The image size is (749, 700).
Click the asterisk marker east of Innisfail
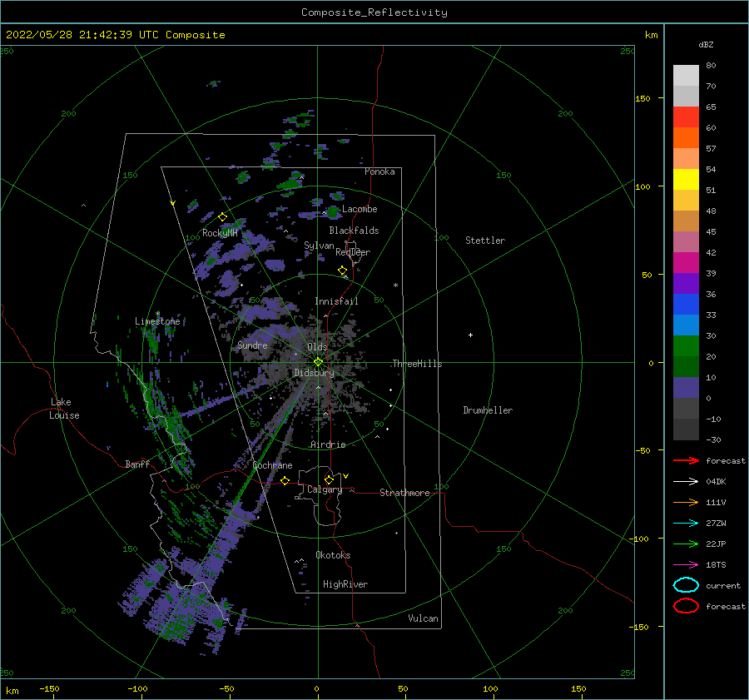(x=395, y=285)
